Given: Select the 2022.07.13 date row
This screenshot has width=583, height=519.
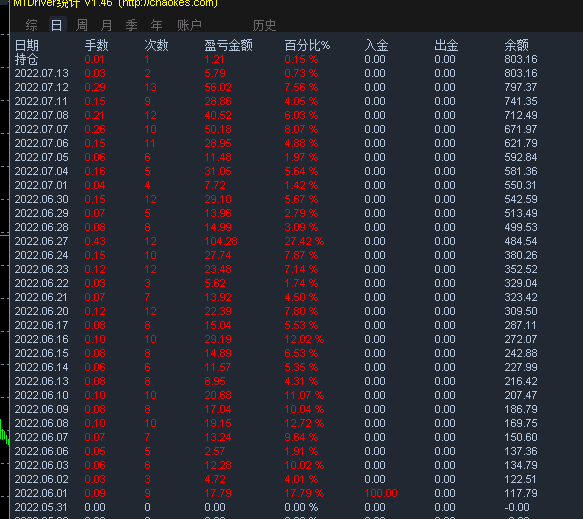Looking at the screenshot, I should [x=42, y=73].
